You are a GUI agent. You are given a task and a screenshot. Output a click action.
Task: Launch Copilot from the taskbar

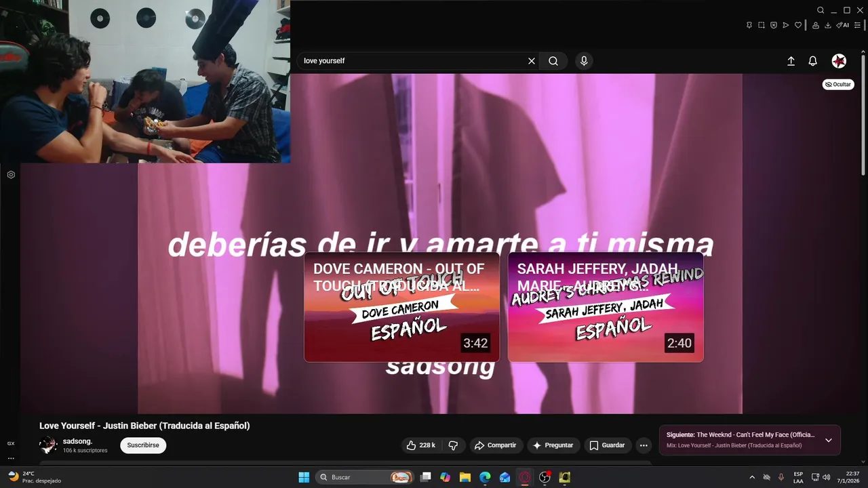[445, 477]
